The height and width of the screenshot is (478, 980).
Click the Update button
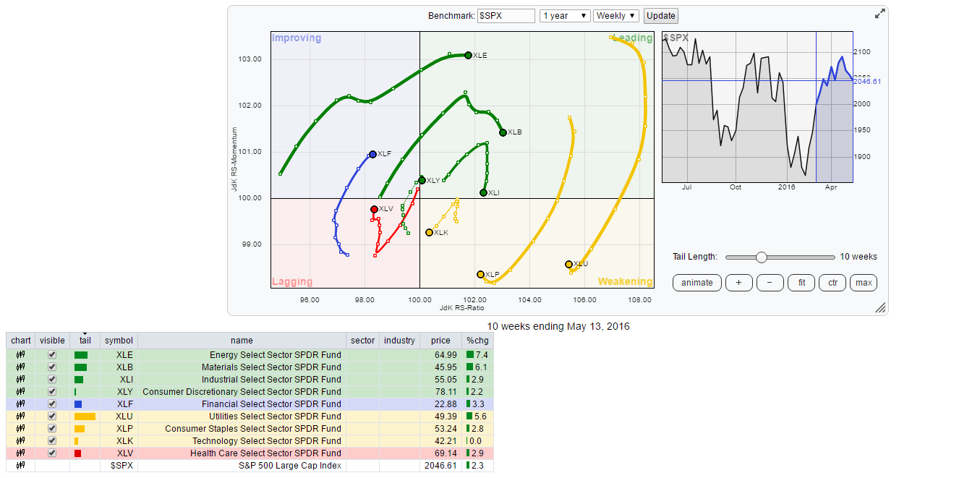(660, 16)
